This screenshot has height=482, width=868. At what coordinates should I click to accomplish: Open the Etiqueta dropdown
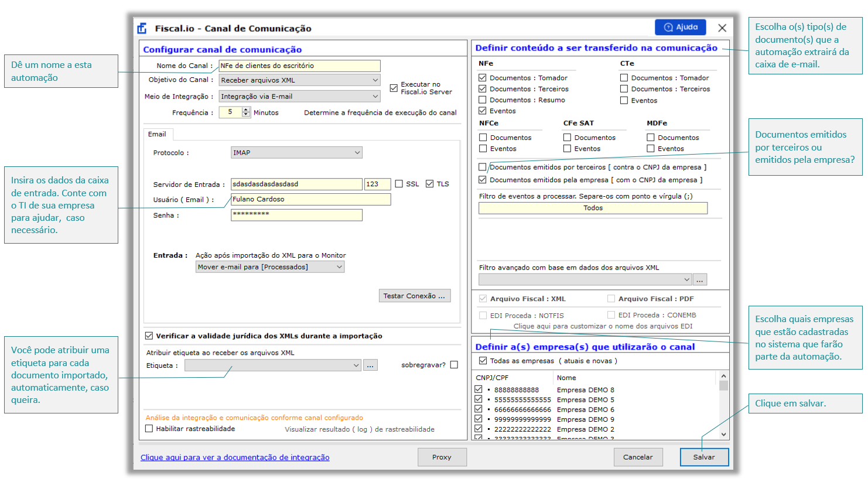272,365
